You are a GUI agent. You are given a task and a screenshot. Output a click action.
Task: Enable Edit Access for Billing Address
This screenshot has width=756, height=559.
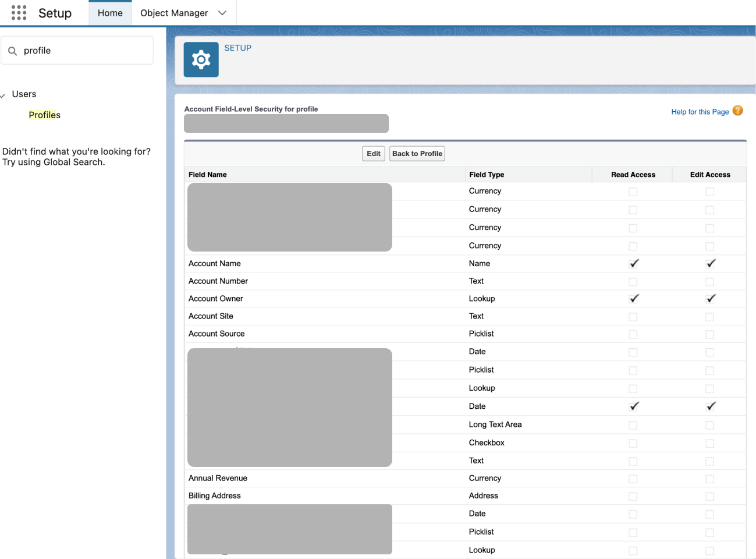coord(710,496)
